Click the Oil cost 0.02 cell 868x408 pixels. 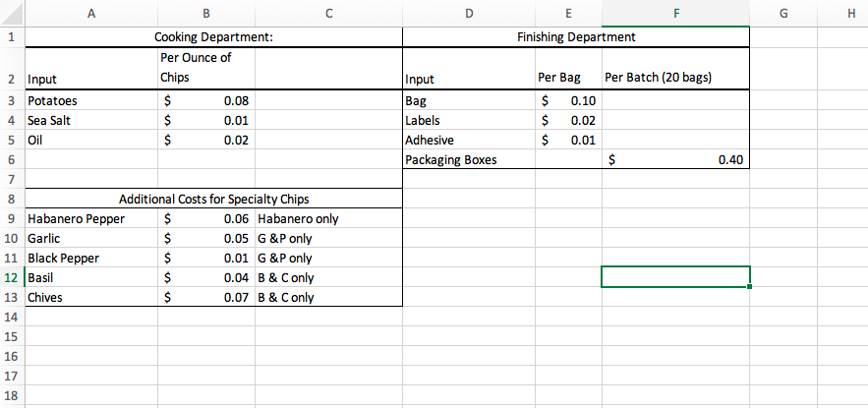click(x=205, y=140)
